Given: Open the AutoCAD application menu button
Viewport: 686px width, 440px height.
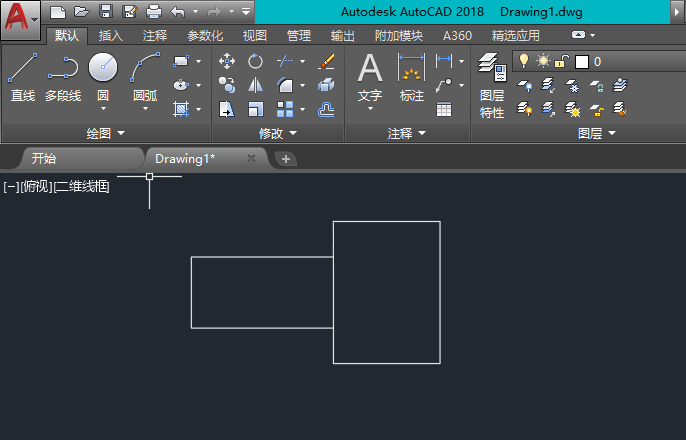Looking at the screenshot, I should pos(21,19).
